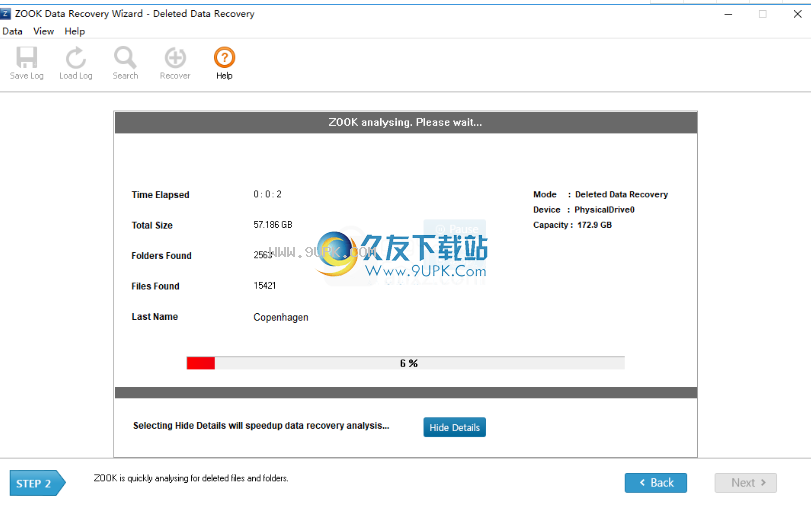This screenshot has width=811, height=509.
Task: Click the ZOOK app icon in title bar
Action: (6, 13)
